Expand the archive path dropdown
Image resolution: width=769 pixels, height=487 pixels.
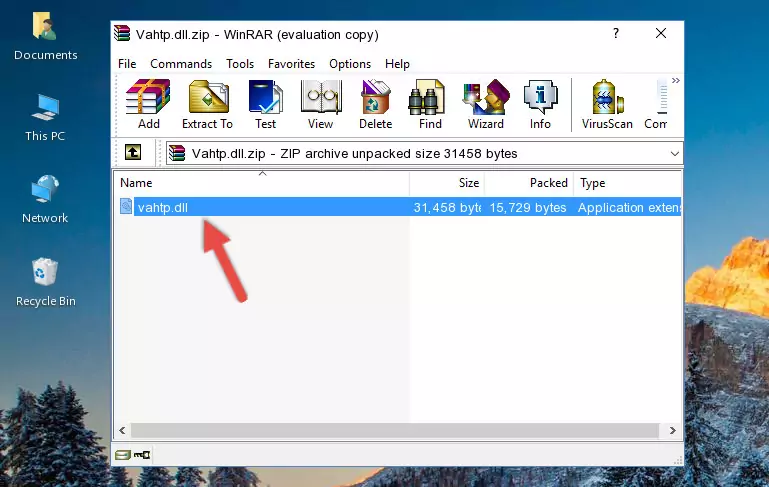point(675,154)
